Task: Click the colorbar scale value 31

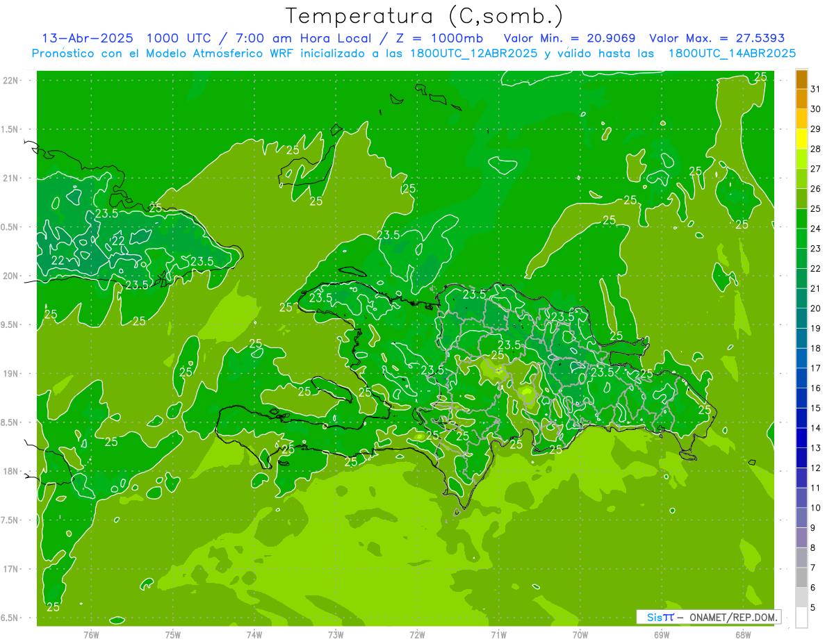Action: [x=815, y=89]
